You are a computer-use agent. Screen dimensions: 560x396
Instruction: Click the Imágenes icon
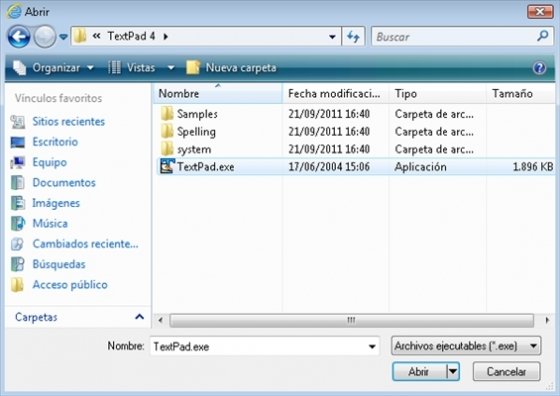[x=18, y=203]
